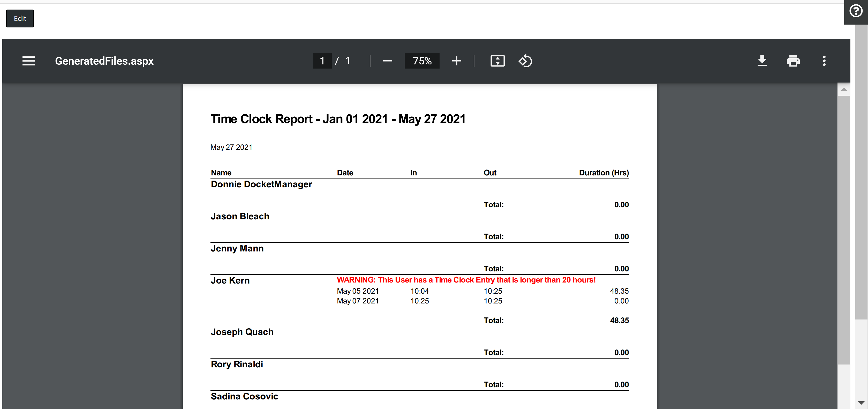Rotate the document counterclockwise
This screenshot has height=409, width=868.
click(525, 61)
